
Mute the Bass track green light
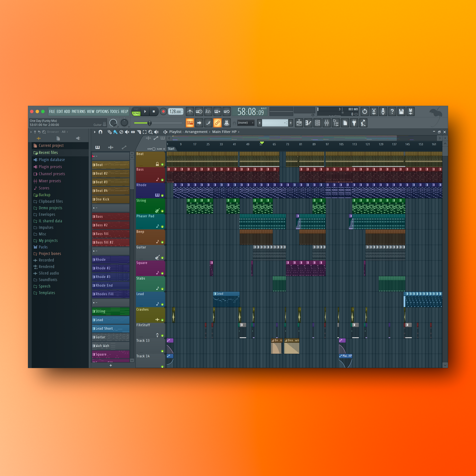pos(162,180)
